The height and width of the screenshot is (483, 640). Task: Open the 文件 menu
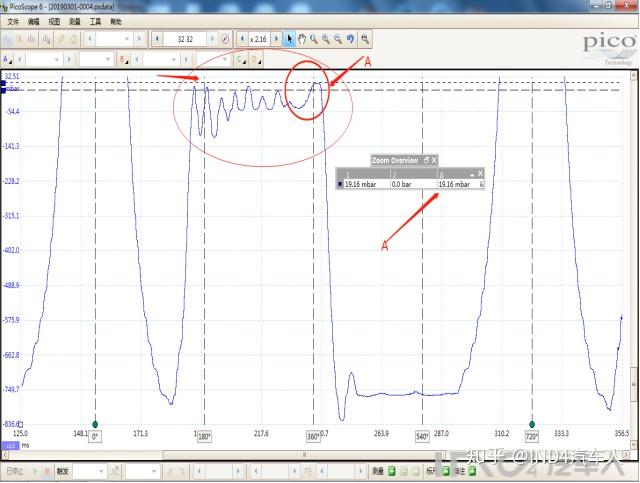pos(13,22)
